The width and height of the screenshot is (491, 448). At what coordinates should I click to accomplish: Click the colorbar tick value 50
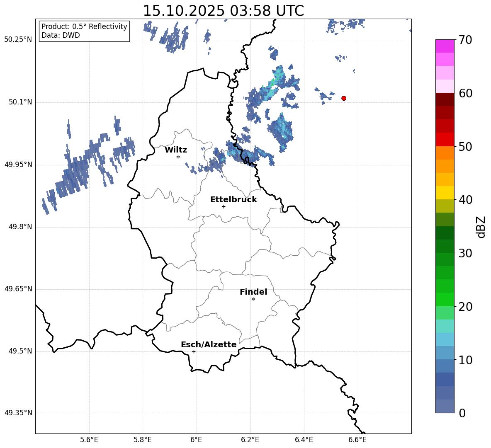[x=465, y=146]
